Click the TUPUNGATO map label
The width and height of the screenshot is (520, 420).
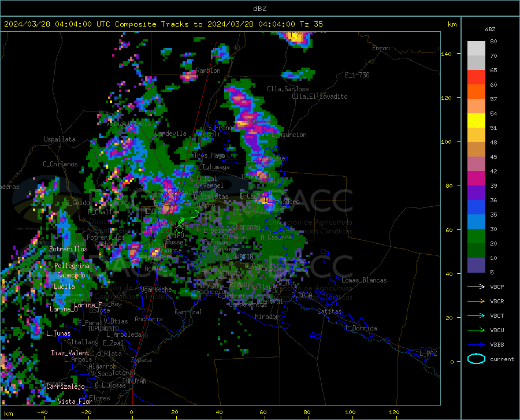point(103,329)
